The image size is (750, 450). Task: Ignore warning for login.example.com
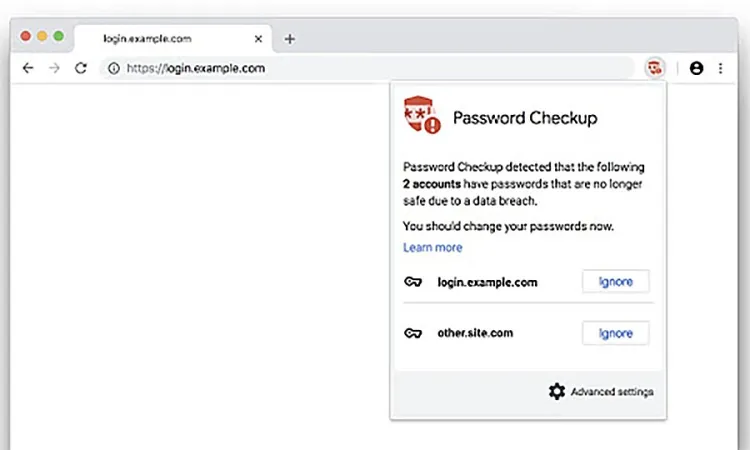tap(615, 281)
